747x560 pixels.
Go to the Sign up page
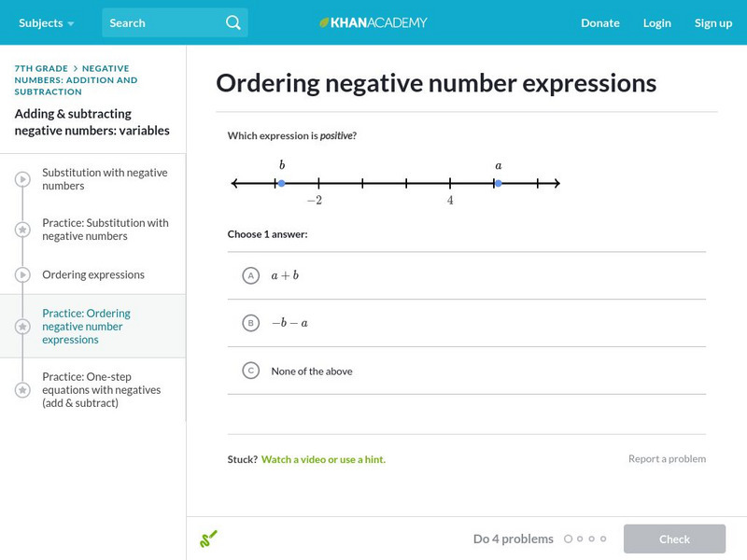tap(713, 22)
